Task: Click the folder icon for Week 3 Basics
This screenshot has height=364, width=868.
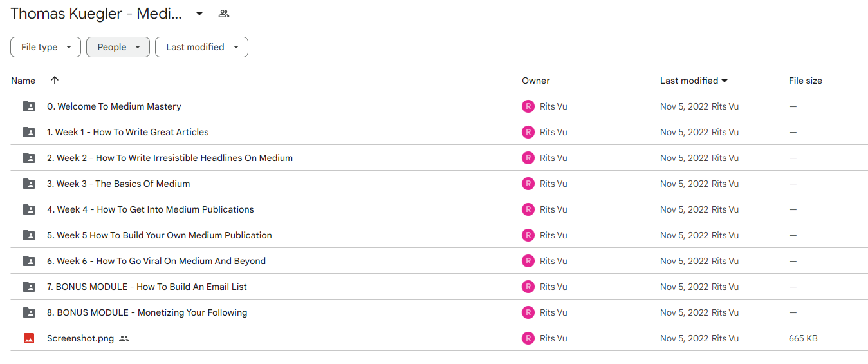Action: (x=29, y=184)
